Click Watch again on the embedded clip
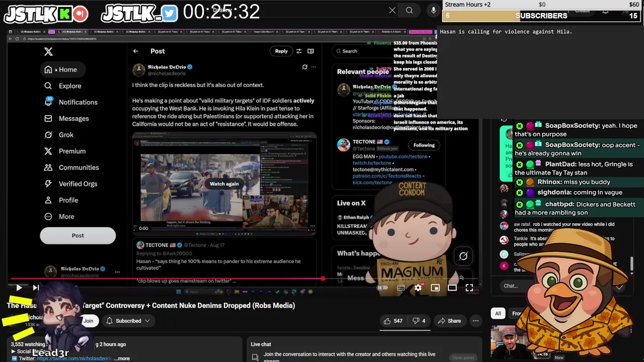Screen dimensions: 644x362 [224, 184]
